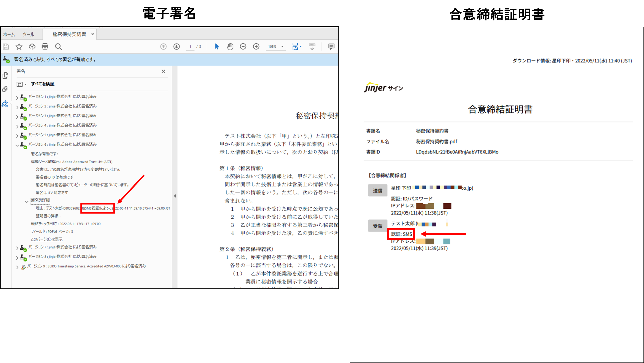Expand バージョン 9 SEIKO Timestamp entry
The height and width of the screenshot is (363, 644).
(x=17, y=267)
